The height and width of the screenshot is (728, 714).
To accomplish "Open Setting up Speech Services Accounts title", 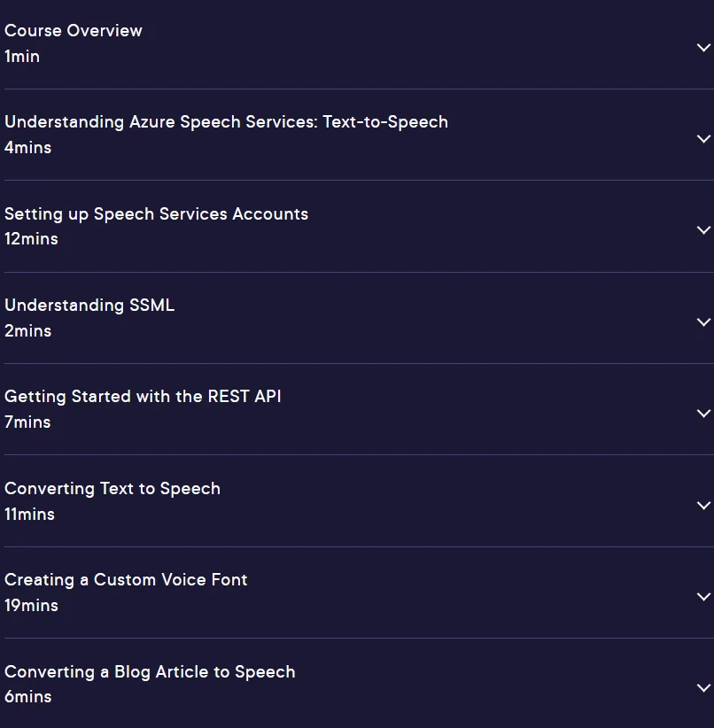I will 156,214.
